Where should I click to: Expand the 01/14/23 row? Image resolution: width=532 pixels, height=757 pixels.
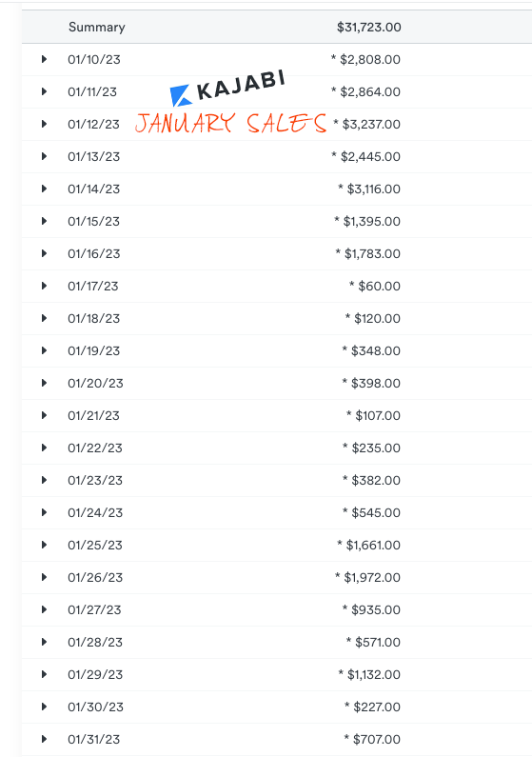coord(44,189)
